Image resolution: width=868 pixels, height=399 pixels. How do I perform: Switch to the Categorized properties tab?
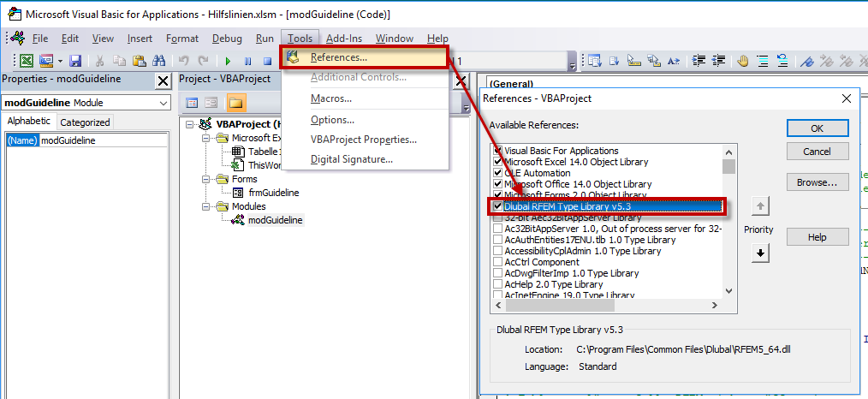point(85,122)
